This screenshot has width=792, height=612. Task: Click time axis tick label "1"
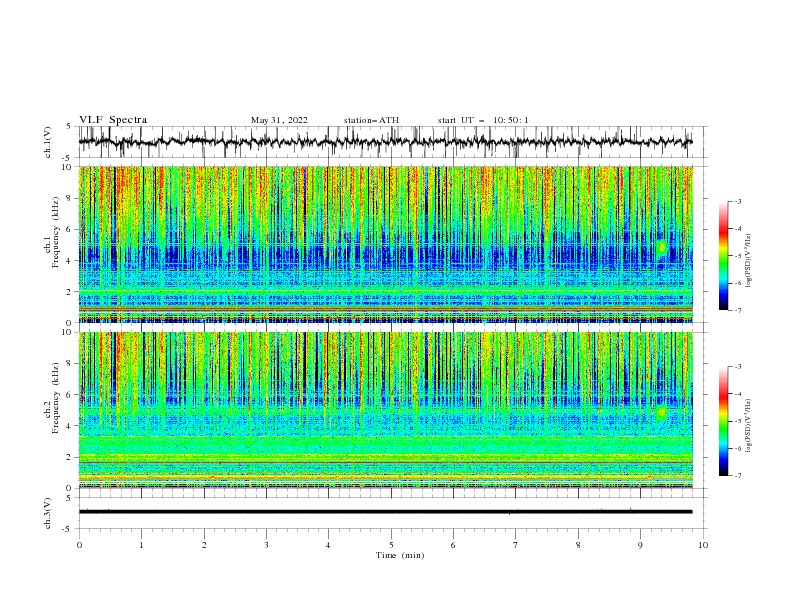coord(141,545)
